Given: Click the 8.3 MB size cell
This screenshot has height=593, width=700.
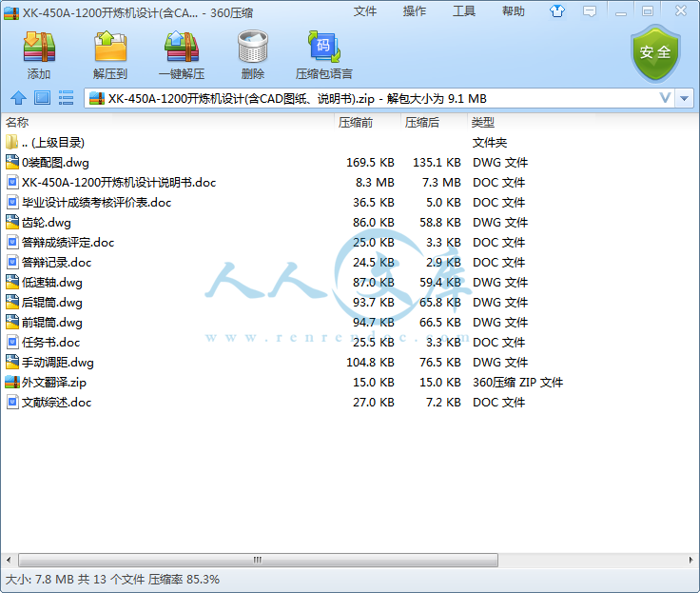Looking at the screenshot, I should (x=375, y=183).
